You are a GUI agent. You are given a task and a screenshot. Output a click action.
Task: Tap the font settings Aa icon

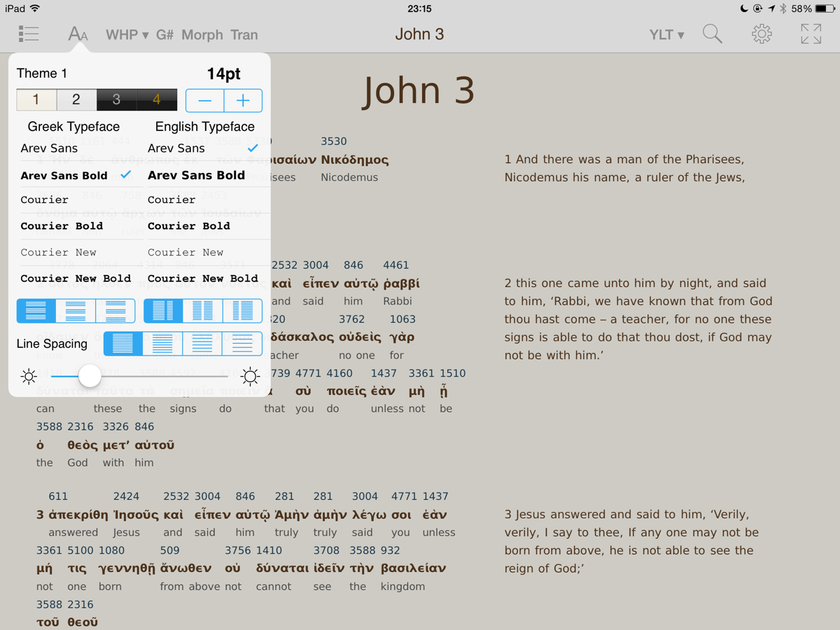coord(78,34)
